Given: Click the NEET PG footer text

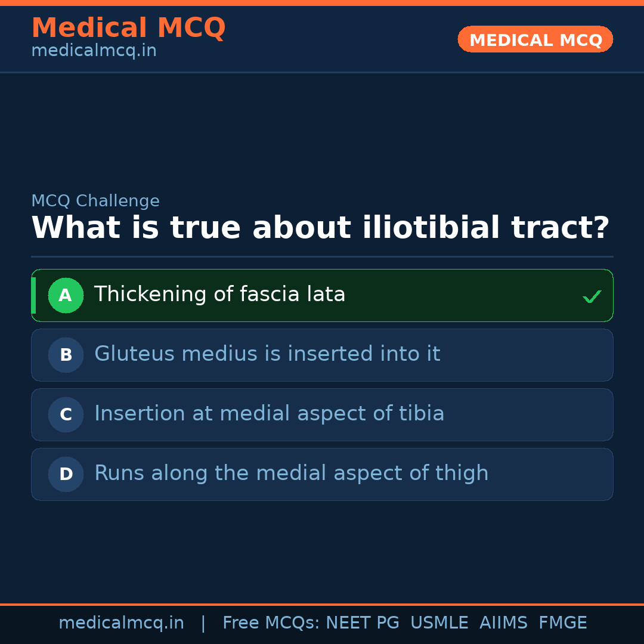Looking at the screenshot, I should point(363,623).
